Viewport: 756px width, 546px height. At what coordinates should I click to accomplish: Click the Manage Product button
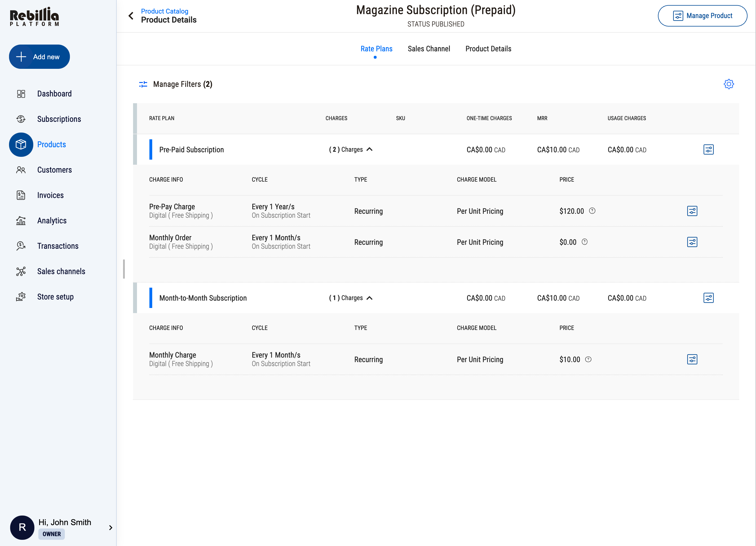[702, 16]
